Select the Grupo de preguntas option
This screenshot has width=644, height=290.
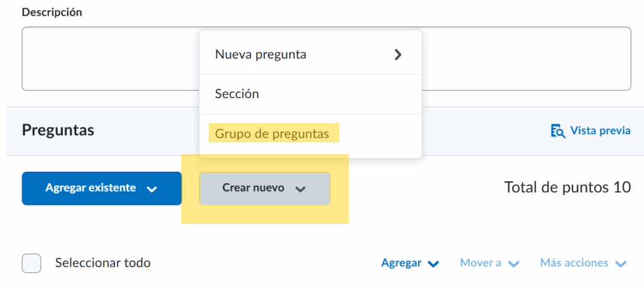272,133
